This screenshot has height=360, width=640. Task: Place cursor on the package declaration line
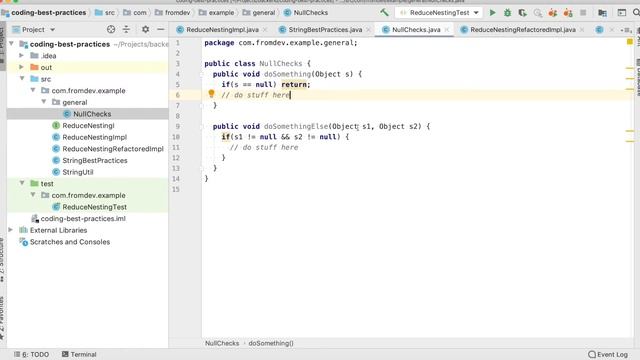[x=281, y=42]
